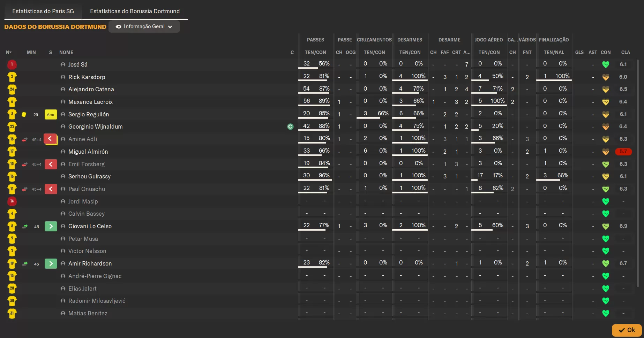Screen dimensions: 644x338
Task: Click the DADOS DO BORUSSIA DORTMUND heading
Action: pyautogui.click(x=55, y=27)
